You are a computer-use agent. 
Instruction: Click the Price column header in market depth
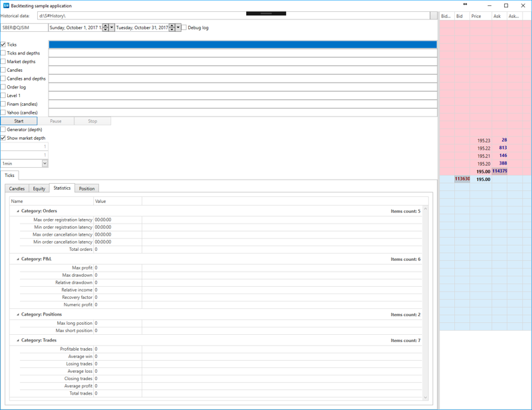point(476,16)
